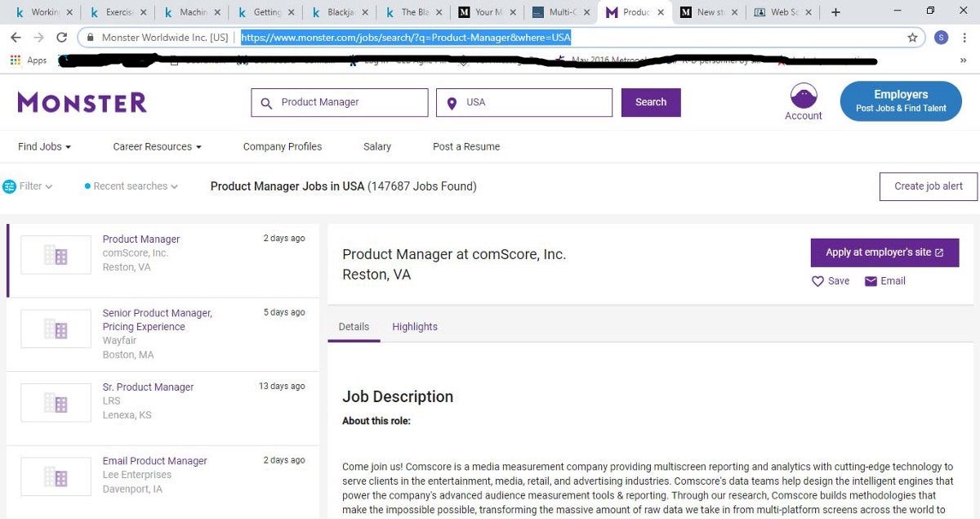This screenshot has width=980, height=519.
Task: Click '5 days ago' posting date
Action: click(x=284, y=312)
